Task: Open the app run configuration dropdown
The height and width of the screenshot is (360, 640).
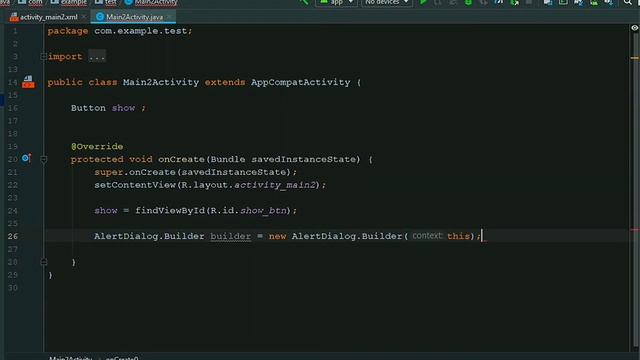Action: pos(336,2)
